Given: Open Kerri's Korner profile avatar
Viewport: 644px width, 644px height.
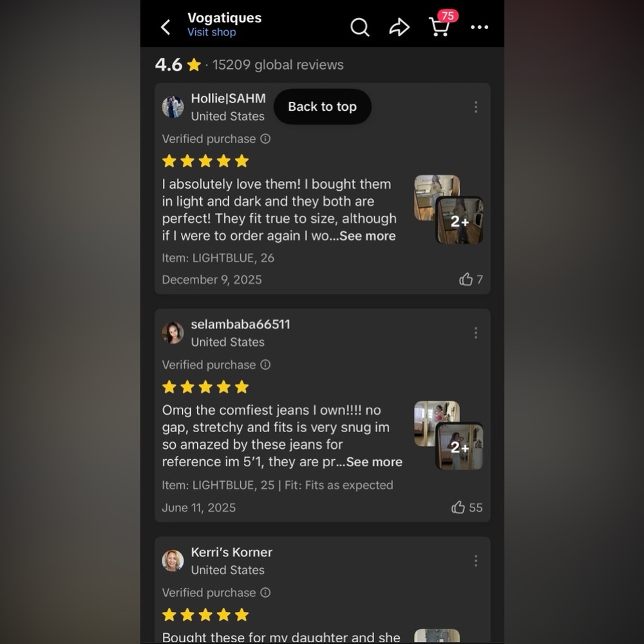Looking at the screenshot, I should tap(173, 561).
